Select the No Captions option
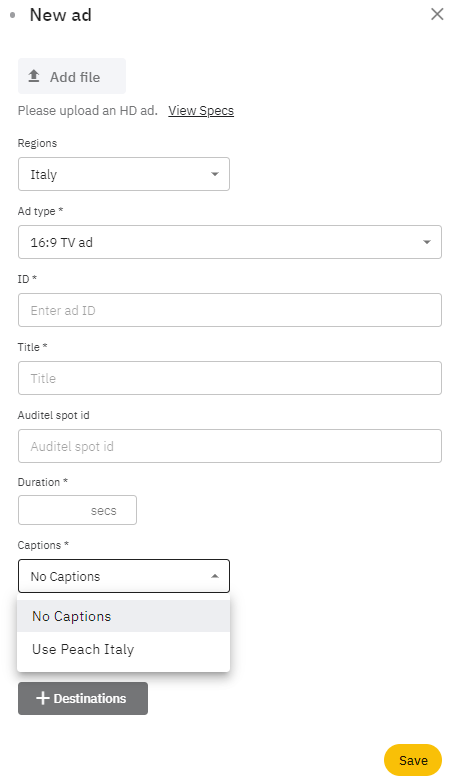 tap(124, 616)
